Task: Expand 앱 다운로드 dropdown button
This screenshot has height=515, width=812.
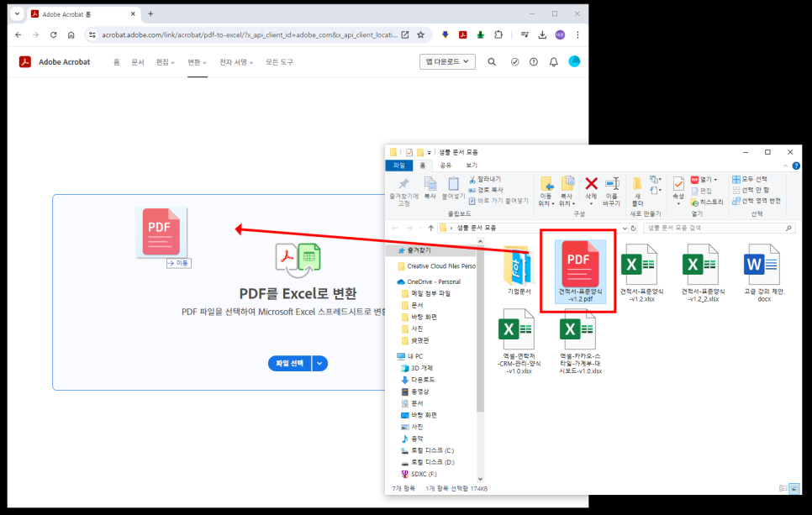Action: pyautogui.click(x=447, y=61)
